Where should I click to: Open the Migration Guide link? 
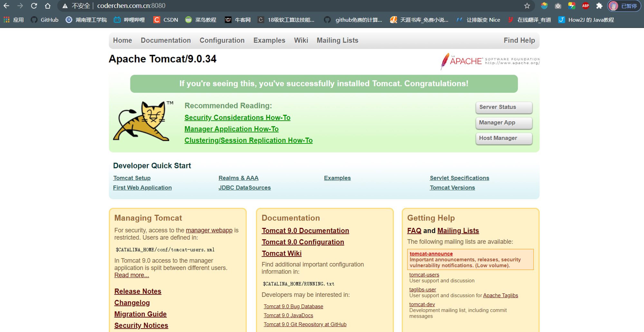(140, 314)
